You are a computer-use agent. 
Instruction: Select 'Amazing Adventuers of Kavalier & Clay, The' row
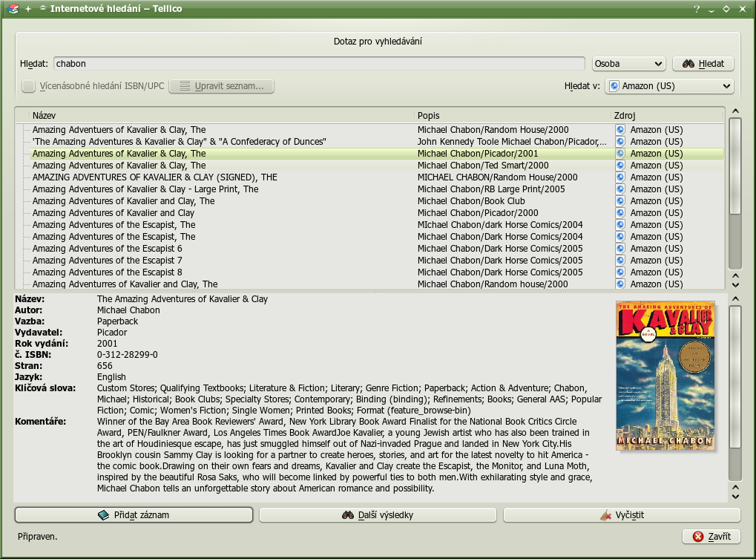coord(369,130)
